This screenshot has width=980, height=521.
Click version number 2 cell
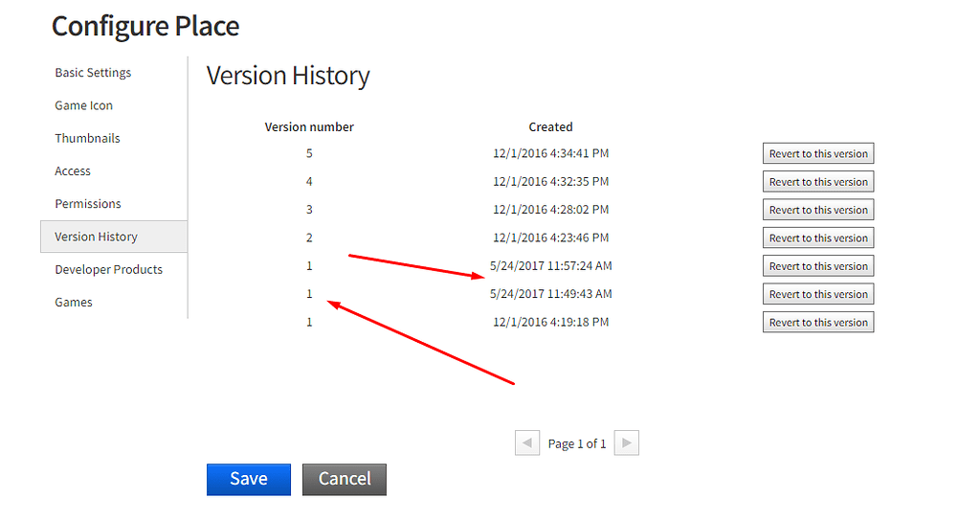coord(309,238)
